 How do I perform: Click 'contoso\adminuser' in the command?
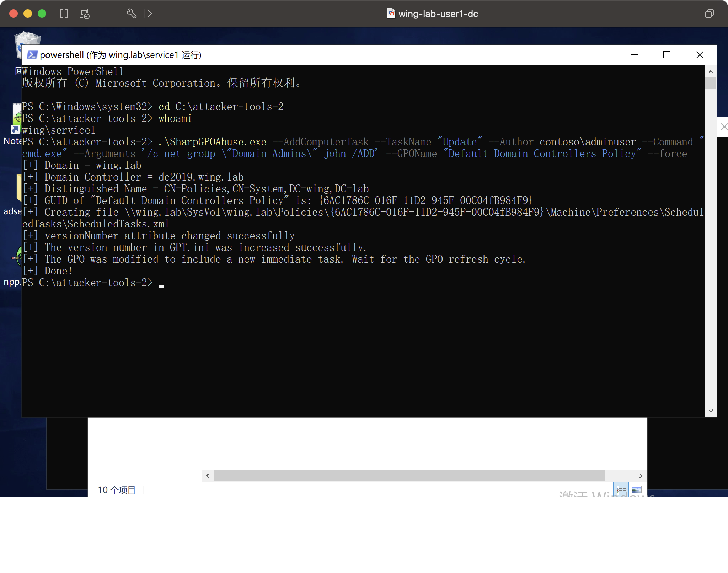pyautogui.click(x=588, y=142)
